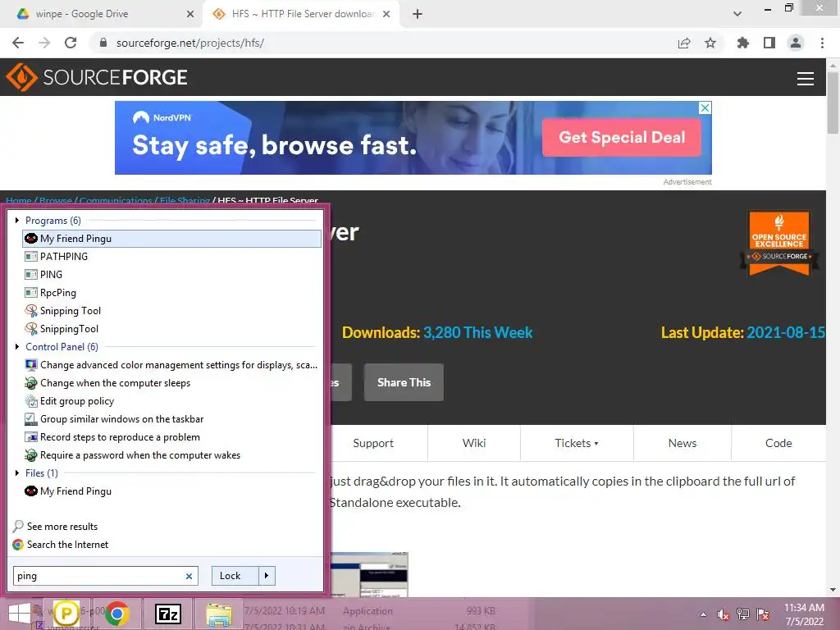Click the Communications breadcrumb link
Image resolution: width=840 pixels, height=630 pixels.
(116, 201)
